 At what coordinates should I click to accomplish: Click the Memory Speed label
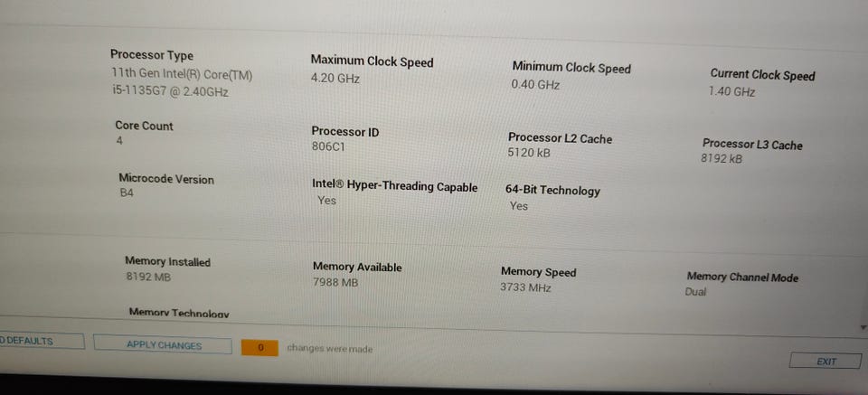538,272
